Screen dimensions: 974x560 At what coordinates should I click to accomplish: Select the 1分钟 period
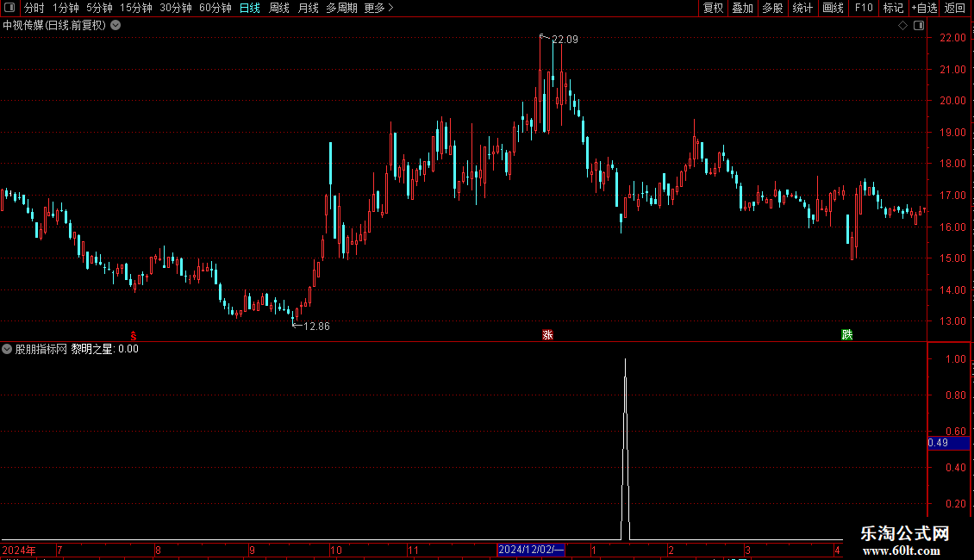(x=66, y=8)
